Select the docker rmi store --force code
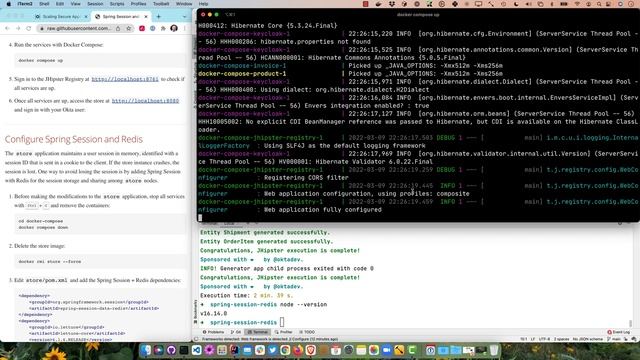This screenshot has width=640, height=360. [x=50, y=262]
